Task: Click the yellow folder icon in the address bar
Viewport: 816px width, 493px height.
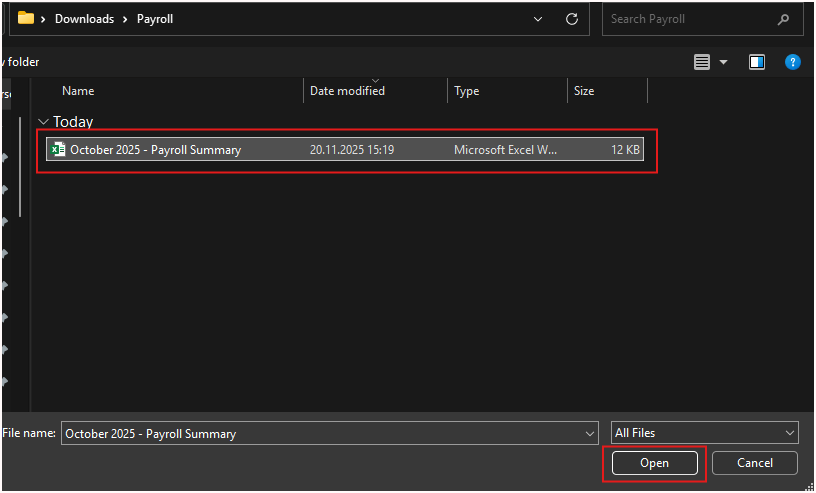Action: [26, 18]
